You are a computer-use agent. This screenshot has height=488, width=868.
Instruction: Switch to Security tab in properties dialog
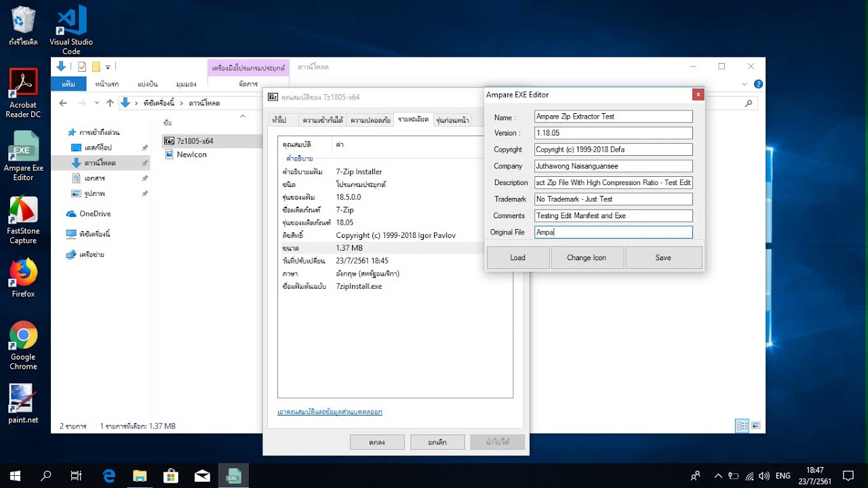point(370,120)
